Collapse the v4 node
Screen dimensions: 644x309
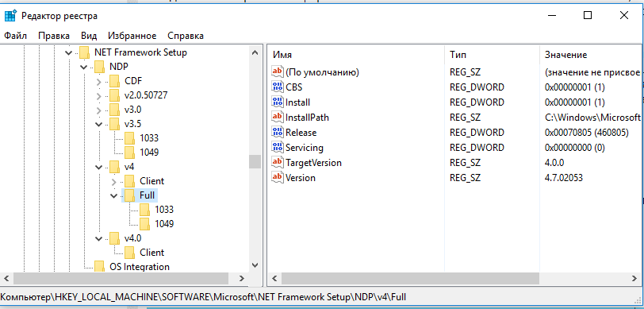pyautogui.click(x=98, y=168)
